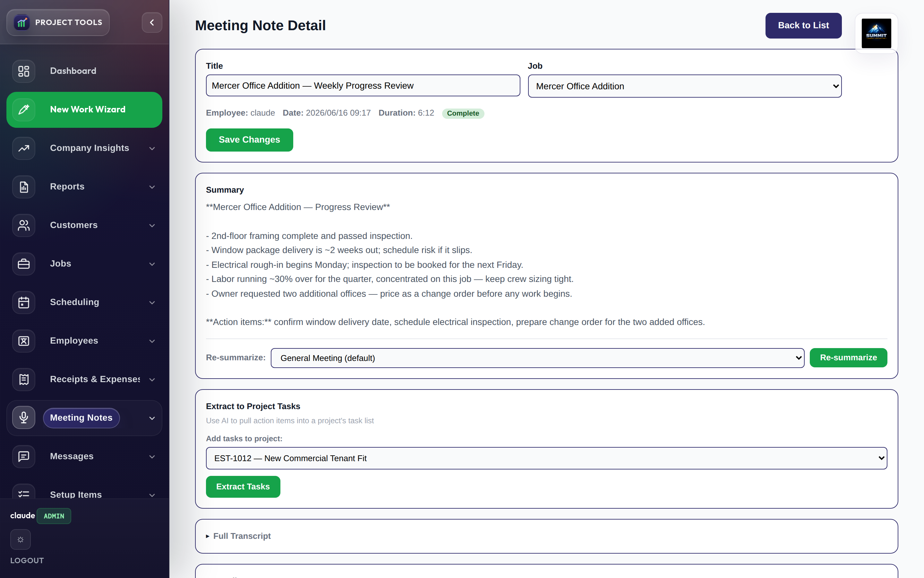Viewport: 924px width, 578px height.
Task: Toggle the theme with the sun icon
Action: coord(21,539)
